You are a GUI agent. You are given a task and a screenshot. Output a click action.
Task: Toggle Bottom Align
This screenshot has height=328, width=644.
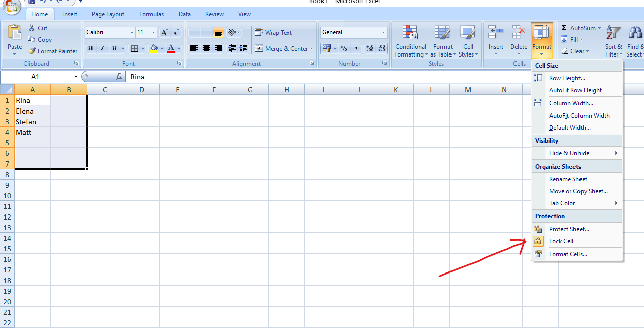pos(218,33)
